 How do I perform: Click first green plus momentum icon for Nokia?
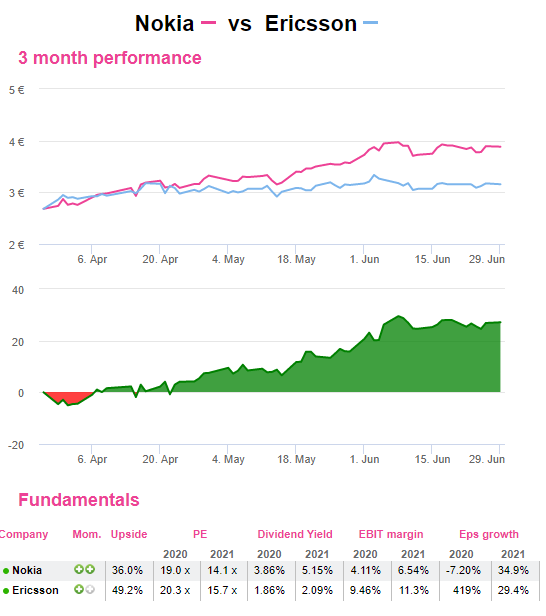pos(79,569)
